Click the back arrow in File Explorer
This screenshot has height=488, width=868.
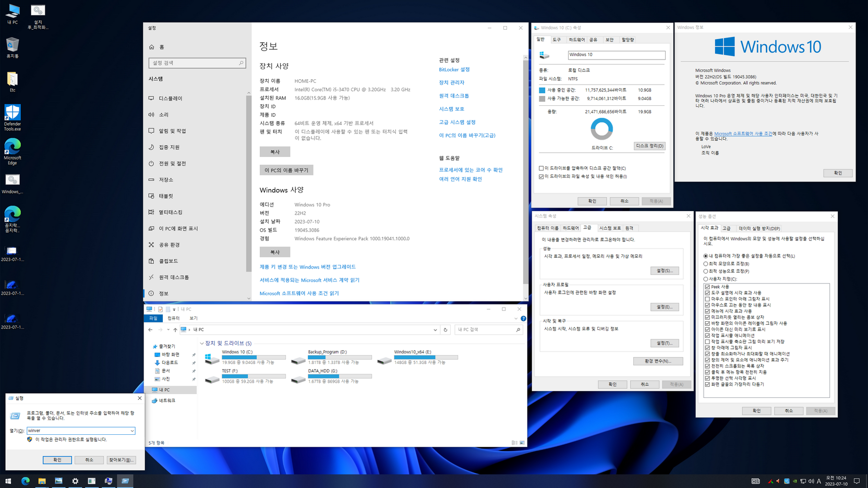click(x=150, y=330)
